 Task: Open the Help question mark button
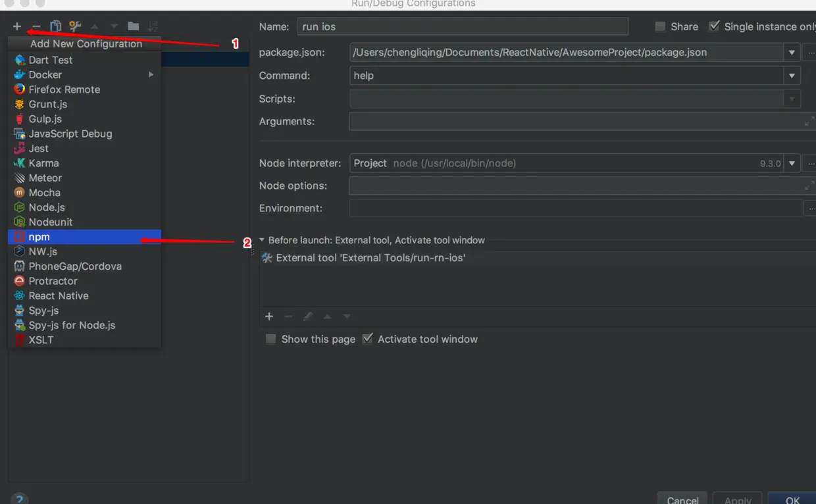(x=19, y=499)
